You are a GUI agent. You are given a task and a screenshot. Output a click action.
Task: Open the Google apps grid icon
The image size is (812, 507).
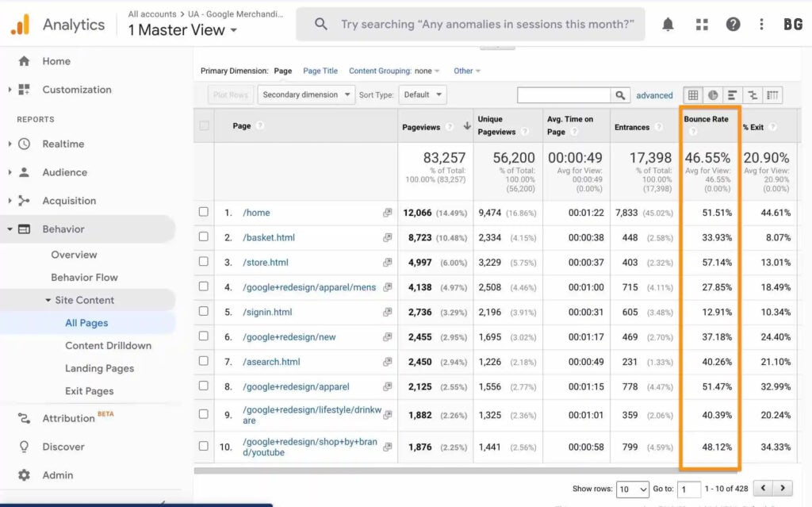tap(702, 25)
